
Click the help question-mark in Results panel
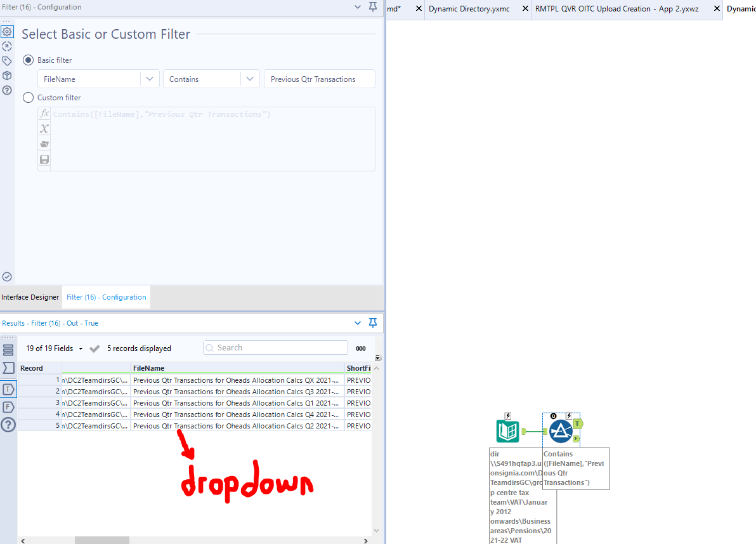(7, 425)
